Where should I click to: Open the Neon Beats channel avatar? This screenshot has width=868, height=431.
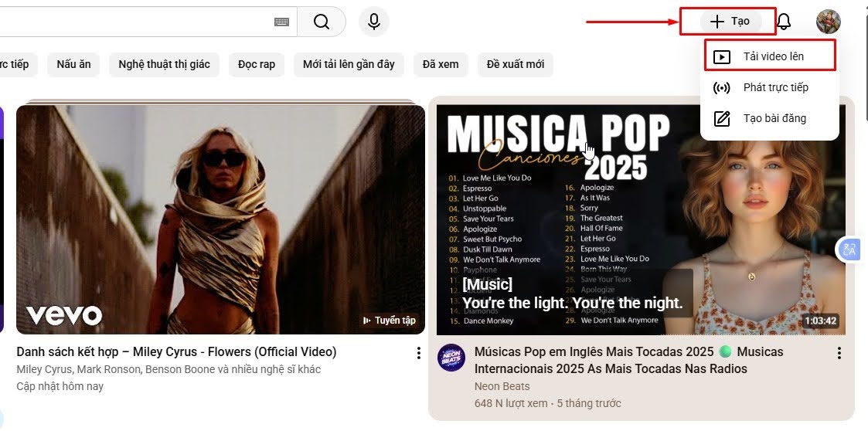click(451, 358)
